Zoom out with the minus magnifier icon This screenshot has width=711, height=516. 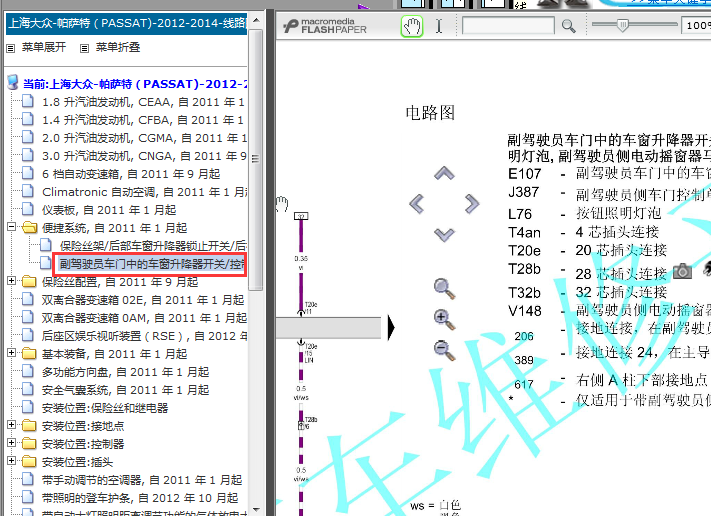click(x=444, y=350)
